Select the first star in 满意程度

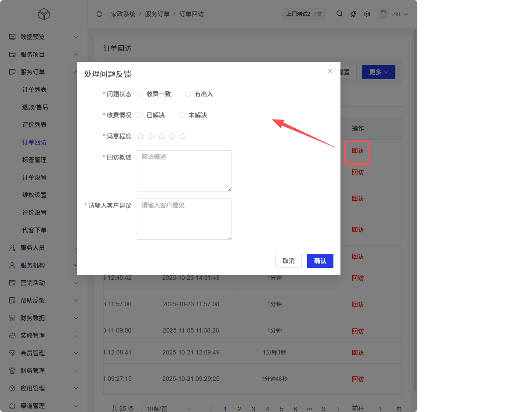141,136
